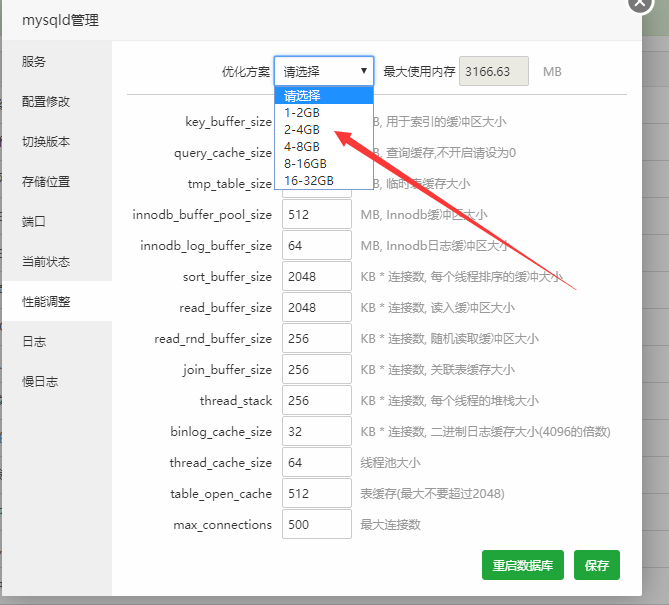Open the 优化方案 dropdown
This screenshot has height=605, width=669.
pyautogui.click(x=324, y=71)
